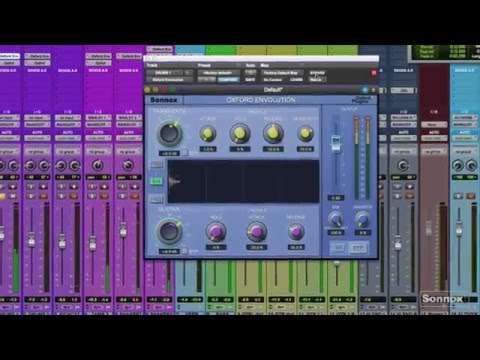Open group selector on purple strip beside plug-in
The width and height of the screenshot is (480, 360).
(128, 152)
